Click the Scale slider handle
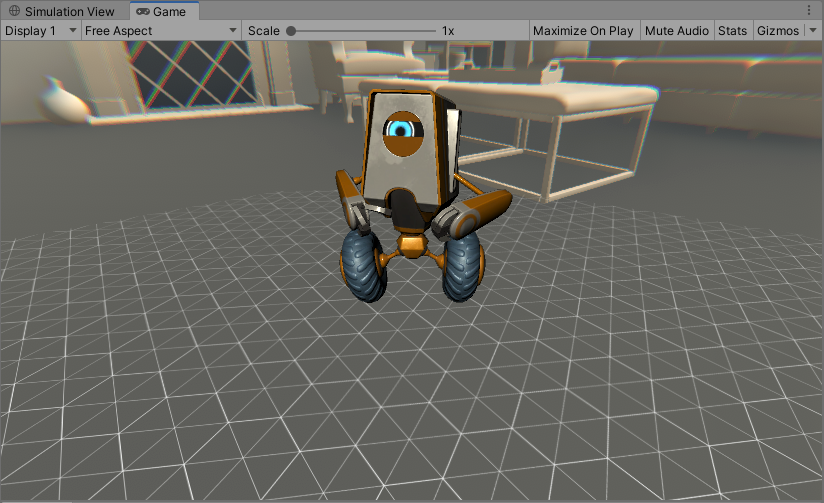Screen dimensions: 824x503 pyautogui.click(x=291, y=31)
